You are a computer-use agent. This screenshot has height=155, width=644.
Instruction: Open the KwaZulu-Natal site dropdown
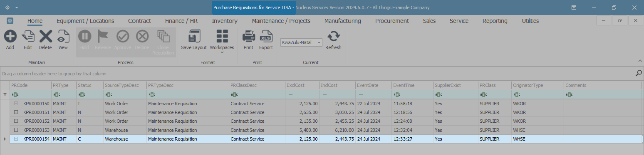click(319, 43)
